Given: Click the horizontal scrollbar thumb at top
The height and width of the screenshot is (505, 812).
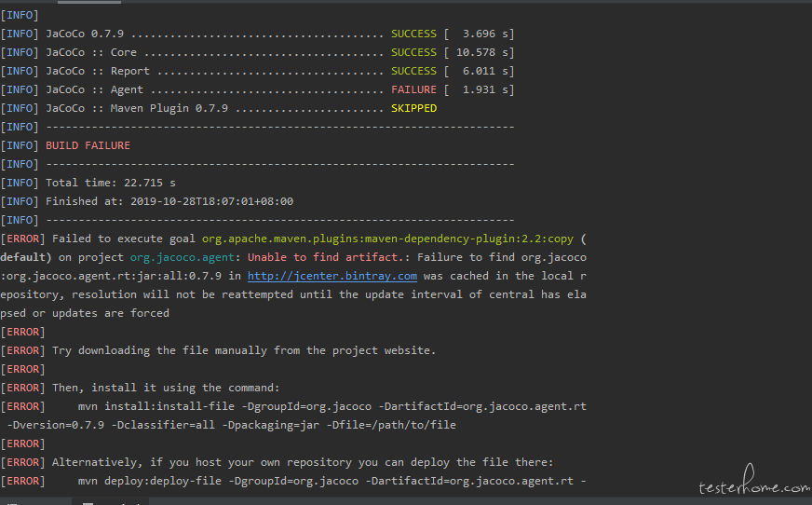Looking at the screenshot, I should 89,2.
